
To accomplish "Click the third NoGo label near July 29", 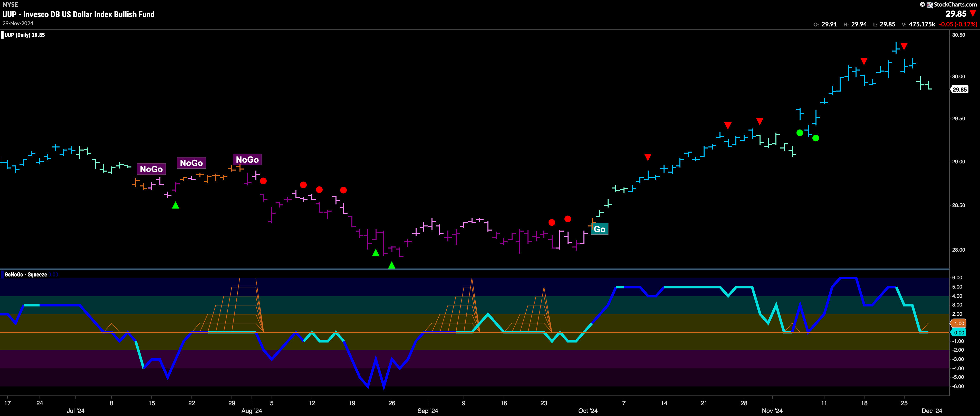I will click(x=247, y=159).
